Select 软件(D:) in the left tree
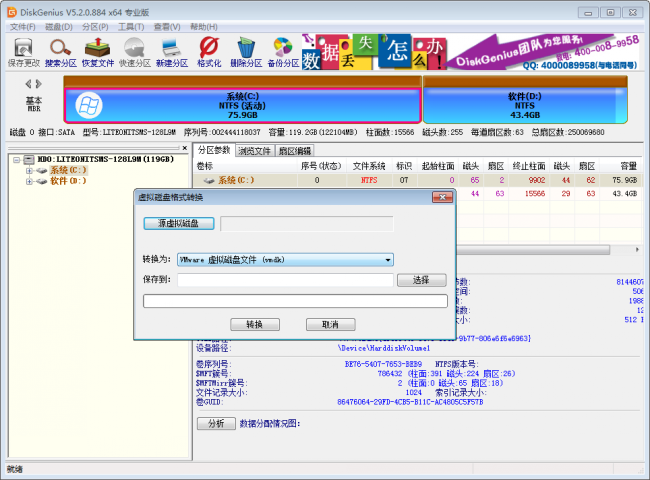This screenshot has height=480, width=650. coord(68,181)
